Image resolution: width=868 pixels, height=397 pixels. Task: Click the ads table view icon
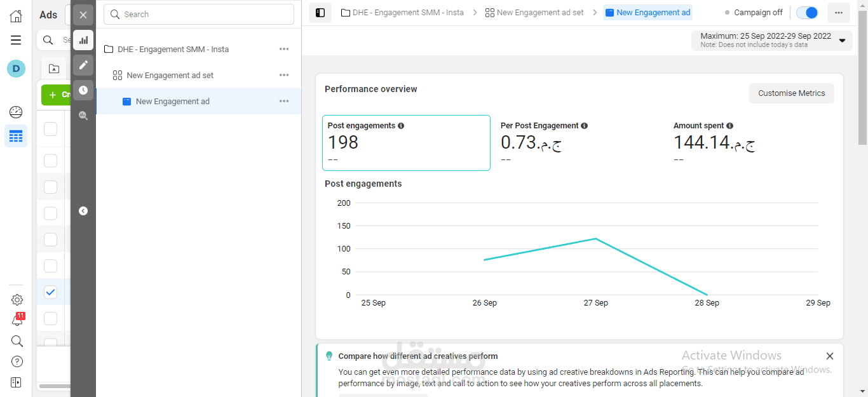[16, 136]
